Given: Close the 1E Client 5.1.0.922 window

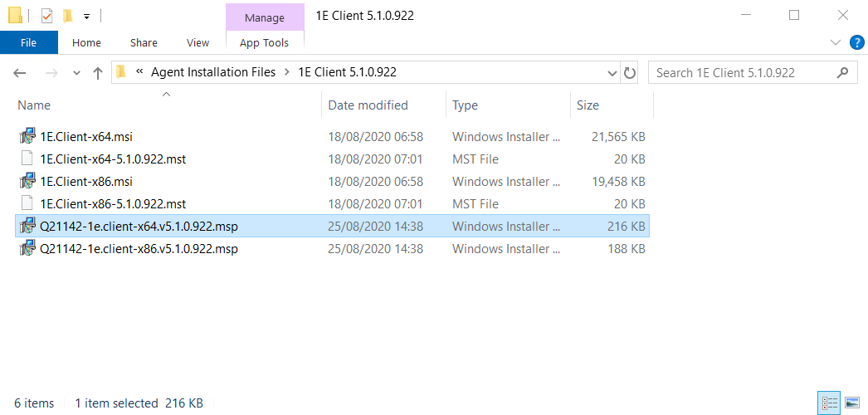Looking at the screenshot, I should coord(843,16).
